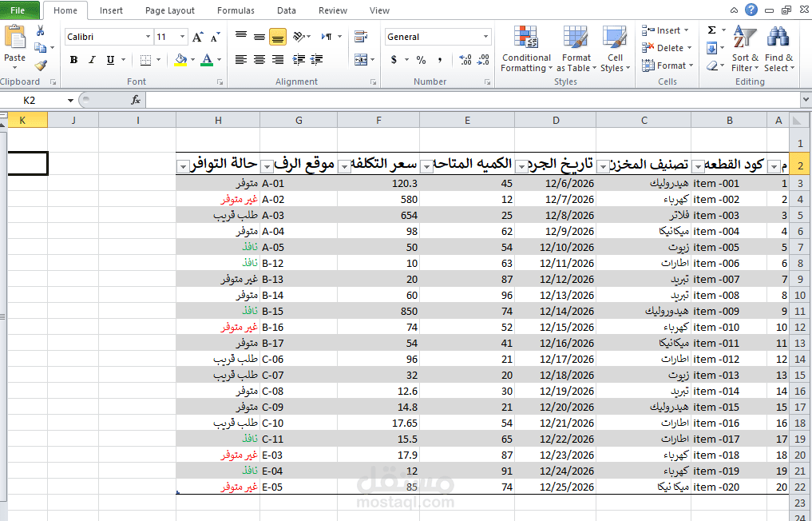Open Cell Styles gallery

[615, 49]
